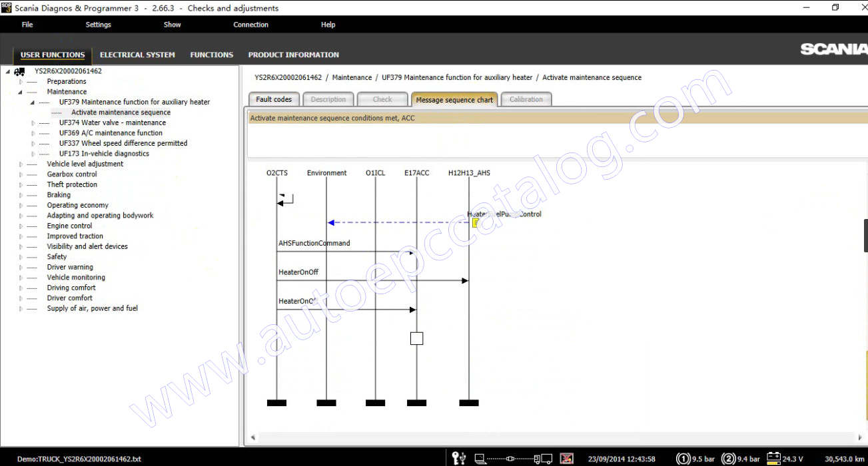The image size is (868, 466).
Task: Select Driver comfort in the tree
Action: click(70, 298)
